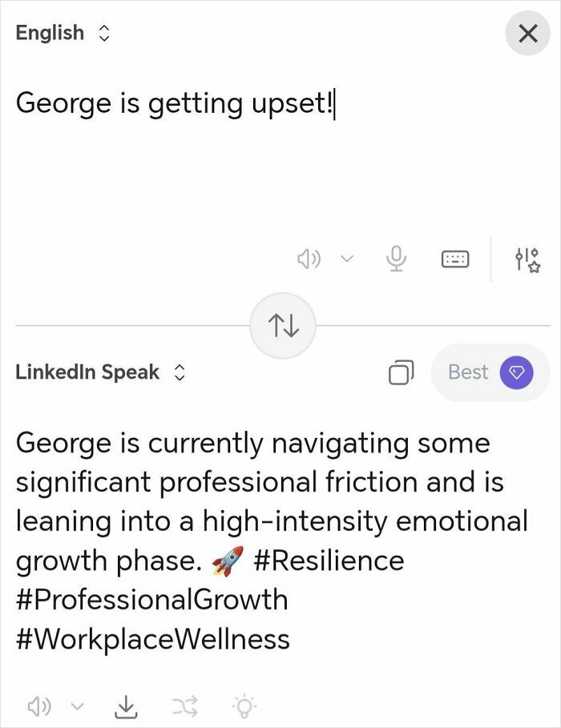Expand the output audio voice options
This screenshot has width=561, height=728.
pyautogui.click(x=77, y=706)
